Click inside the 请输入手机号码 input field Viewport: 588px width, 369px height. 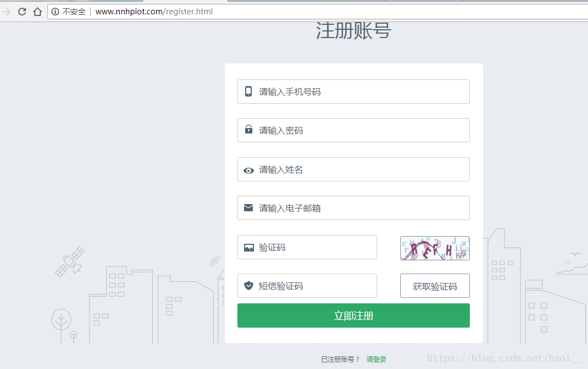pos(353,91)
